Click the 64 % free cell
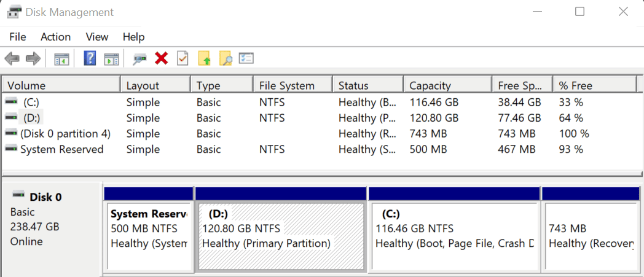Screen dimensions: 644x277 pos(571,118)
